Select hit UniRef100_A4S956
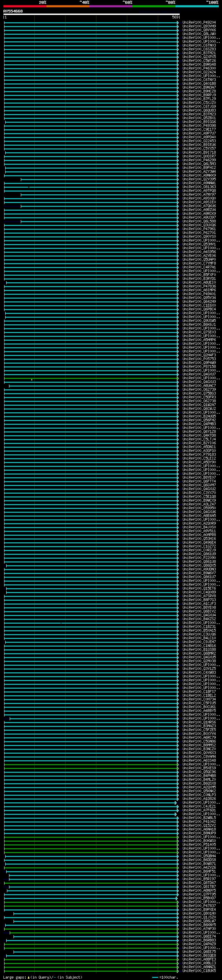This screenshot has height=980, width=222. coord(199,252)
